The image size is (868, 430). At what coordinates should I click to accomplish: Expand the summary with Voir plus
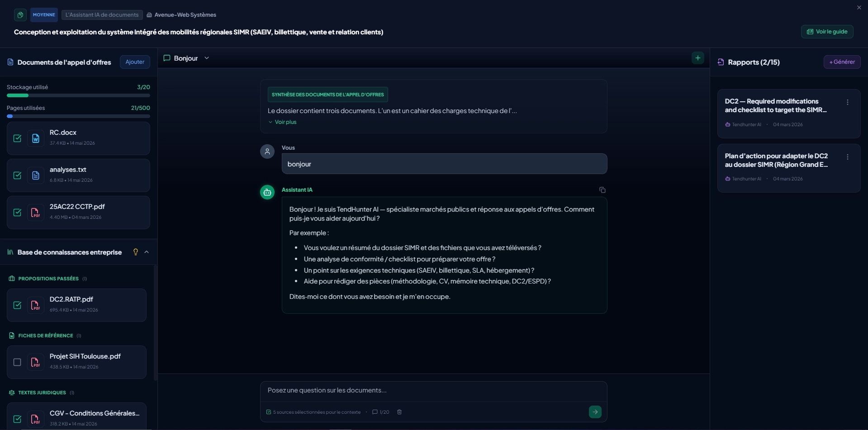pyautogui.click(x=283, y=122)
